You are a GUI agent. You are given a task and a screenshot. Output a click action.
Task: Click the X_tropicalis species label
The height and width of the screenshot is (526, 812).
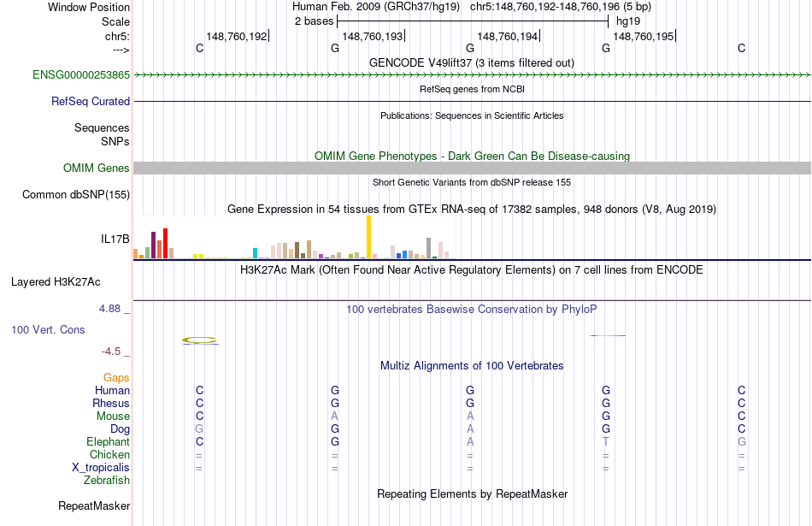pos(101,468)
